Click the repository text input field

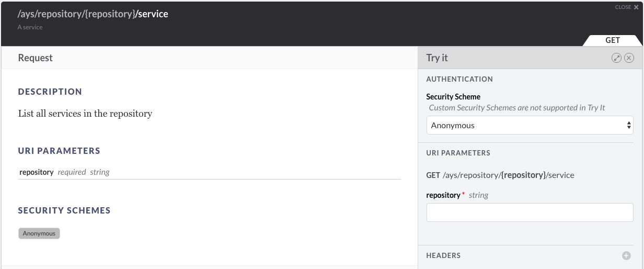pyautogui.click(x=530, y=212)
